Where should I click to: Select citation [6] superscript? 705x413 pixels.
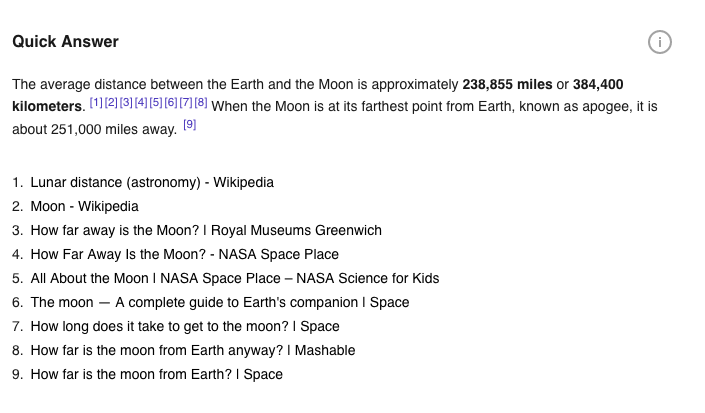pyautogui.click(x=171, y=103)
